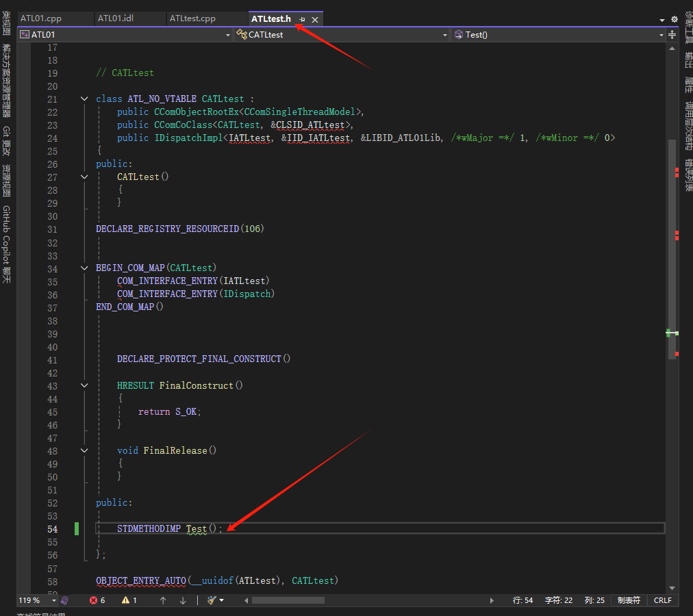Open the 类视图 side panel tab
Image resolution: width=693 pixels, height=616 pixels.
click(6, 23)
